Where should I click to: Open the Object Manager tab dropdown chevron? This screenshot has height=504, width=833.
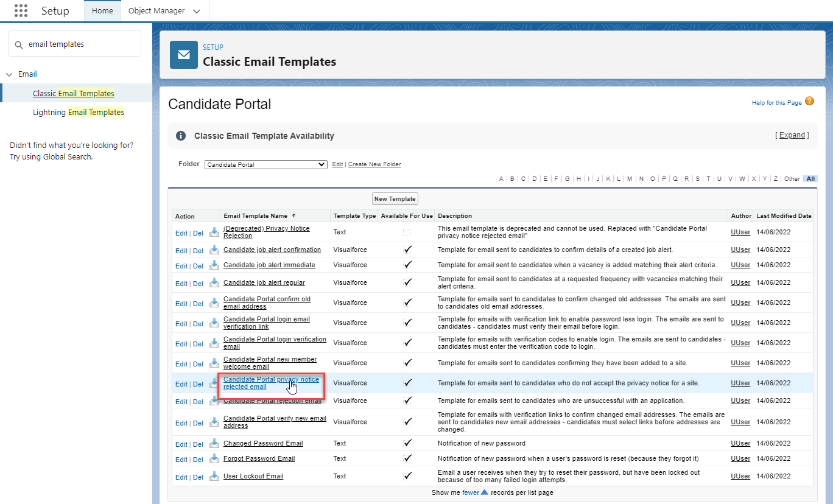[196, 11]
